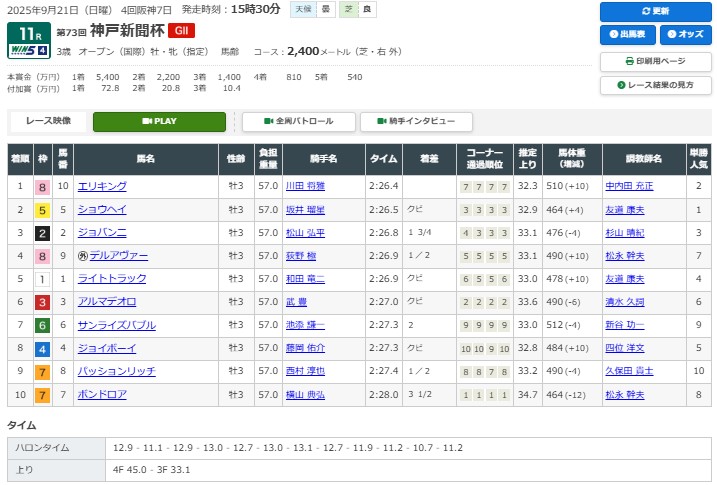Viewport: 717px width, 485px height.
Task: Click the 更新 refresh button
Action: pyautogui.click(x=655, y=11)
